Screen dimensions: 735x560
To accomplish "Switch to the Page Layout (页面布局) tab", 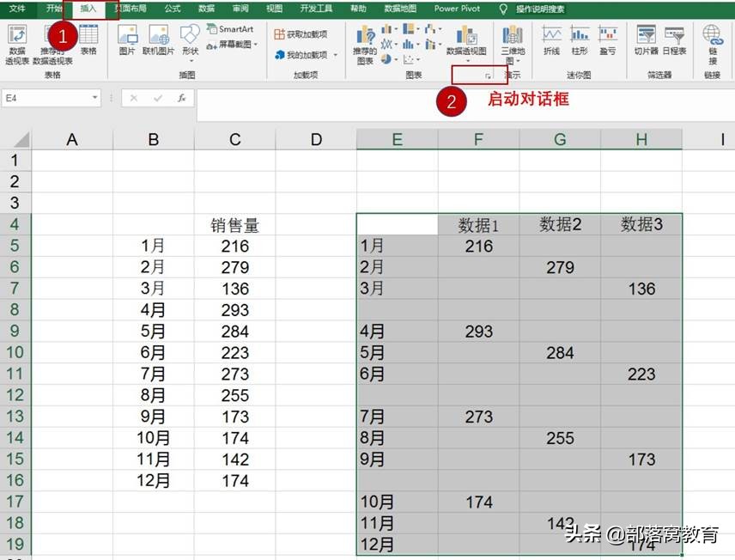I will [x=131, y=9].
